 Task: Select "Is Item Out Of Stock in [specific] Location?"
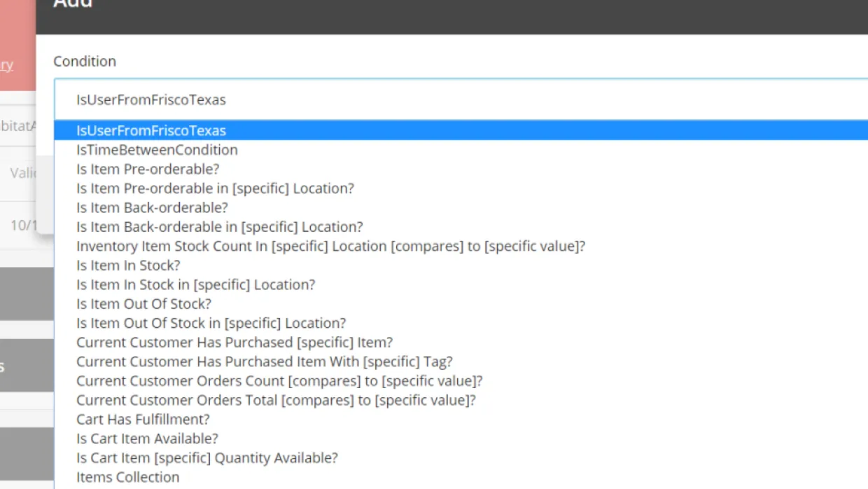211,323
